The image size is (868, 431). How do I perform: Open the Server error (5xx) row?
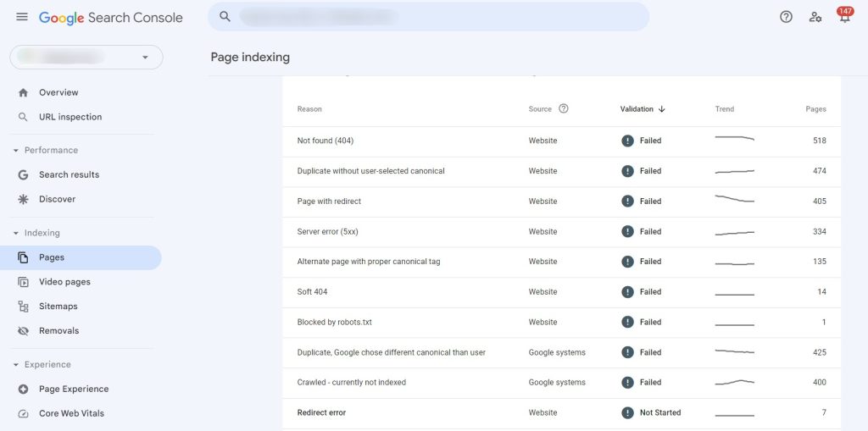tap(561, 231)
